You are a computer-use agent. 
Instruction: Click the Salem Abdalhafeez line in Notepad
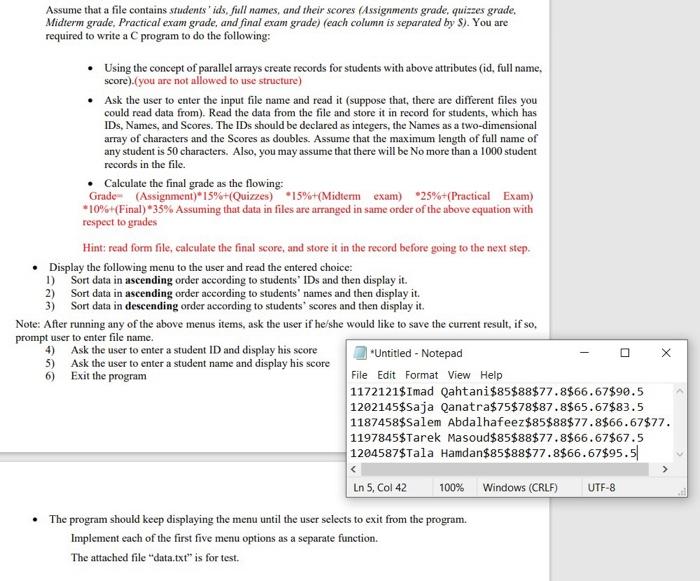(x=510, y=422)
